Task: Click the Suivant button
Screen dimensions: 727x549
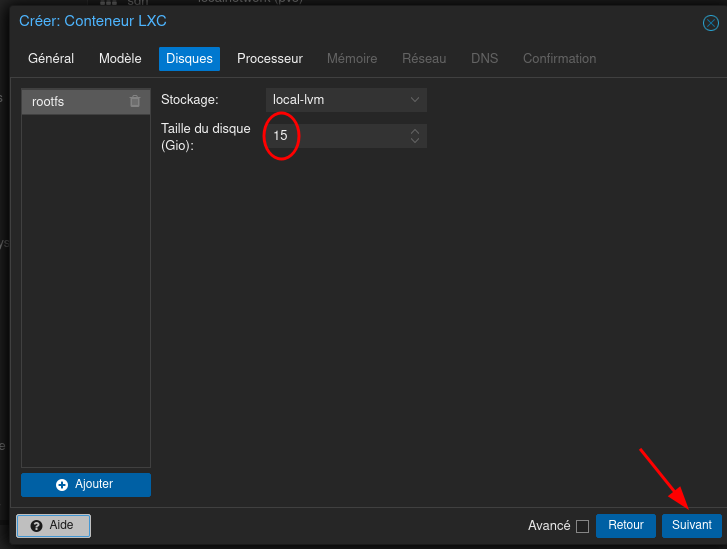Action: [691, 525]
